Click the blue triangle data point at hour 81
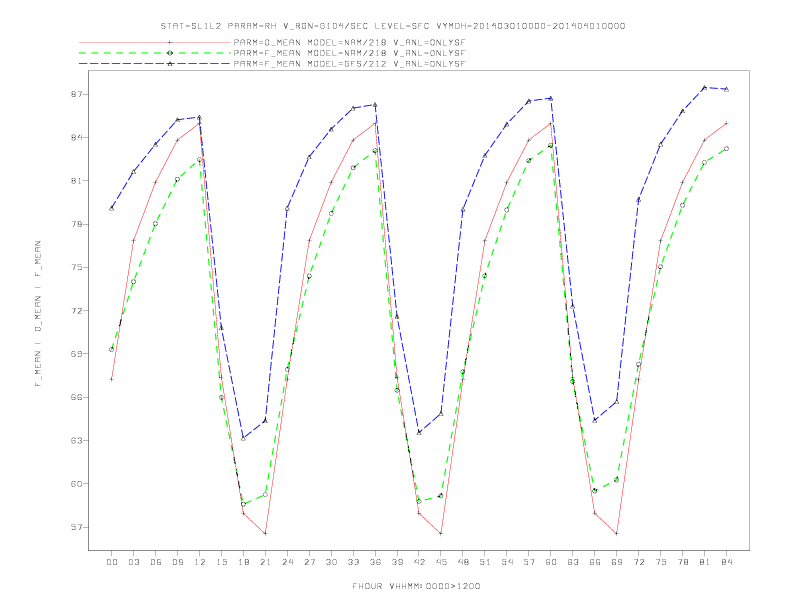This screenshot has height=612, width=792. (x=705, y=87)
